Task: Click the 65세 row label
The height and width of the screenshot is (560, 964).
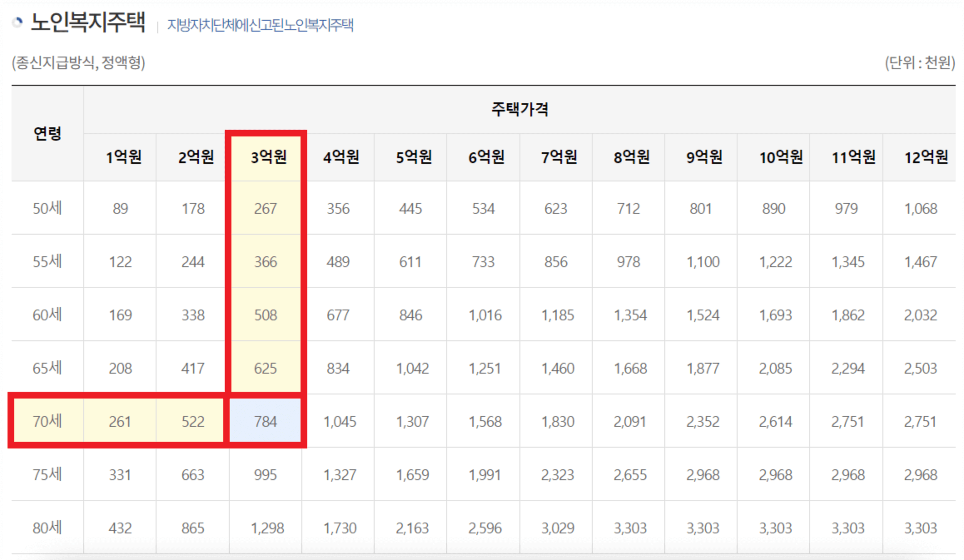Action: [x=47, y=368]
